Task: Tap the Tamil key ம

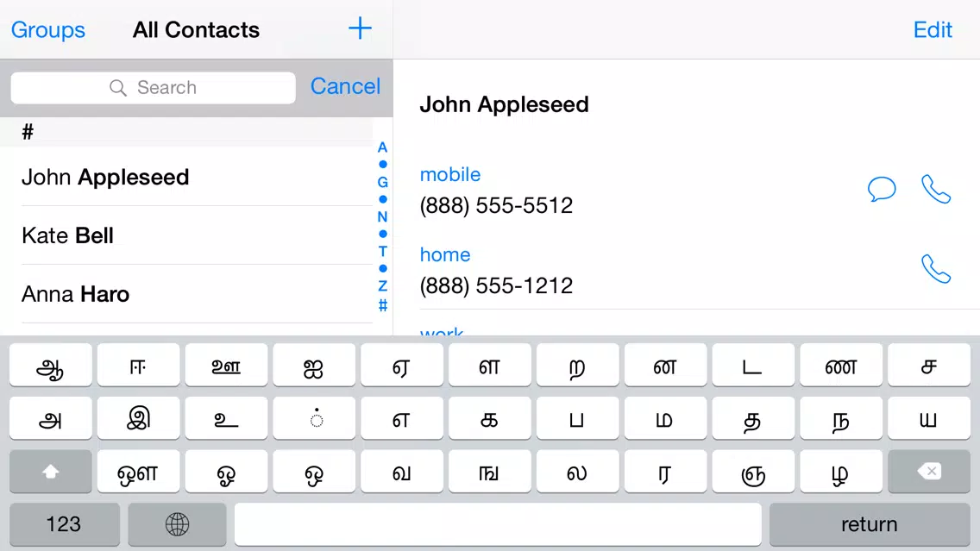Action: 665,418
